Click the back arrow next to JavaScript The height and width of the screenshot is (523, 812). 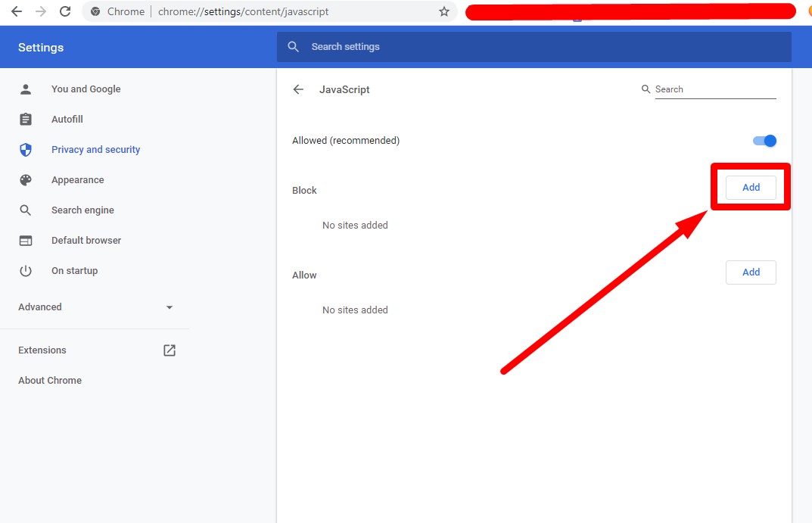pos(298,89)
